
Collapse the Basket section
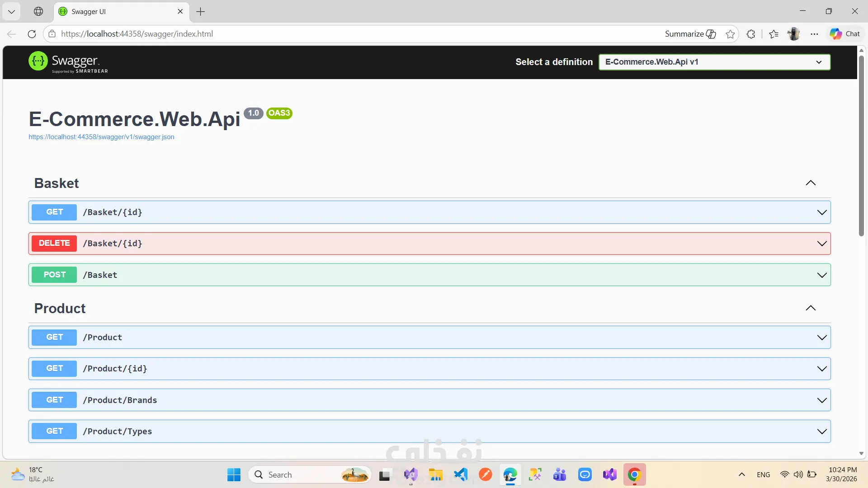pyautogui.click(x=811, y=183)
